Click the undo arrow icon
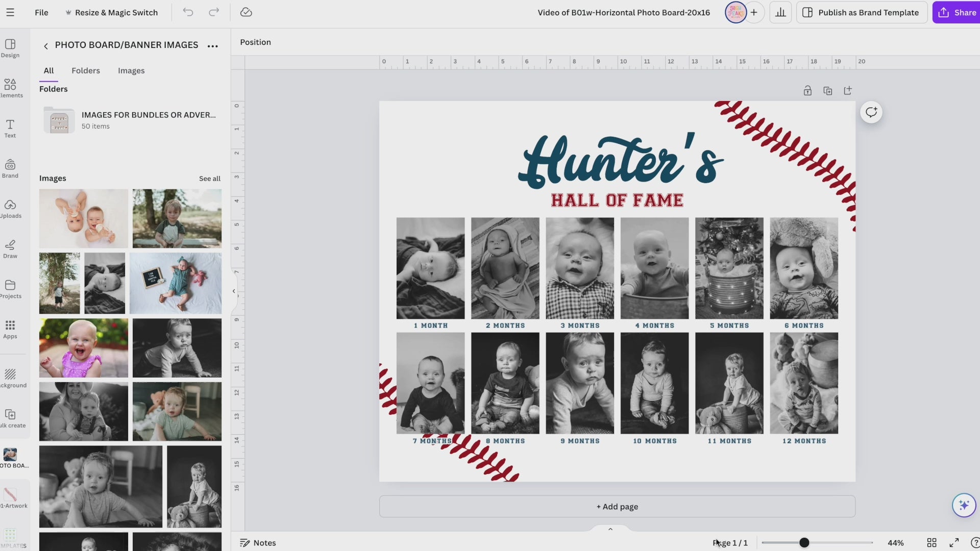This screenshot has height=551, width=980. tap(188, 12)
